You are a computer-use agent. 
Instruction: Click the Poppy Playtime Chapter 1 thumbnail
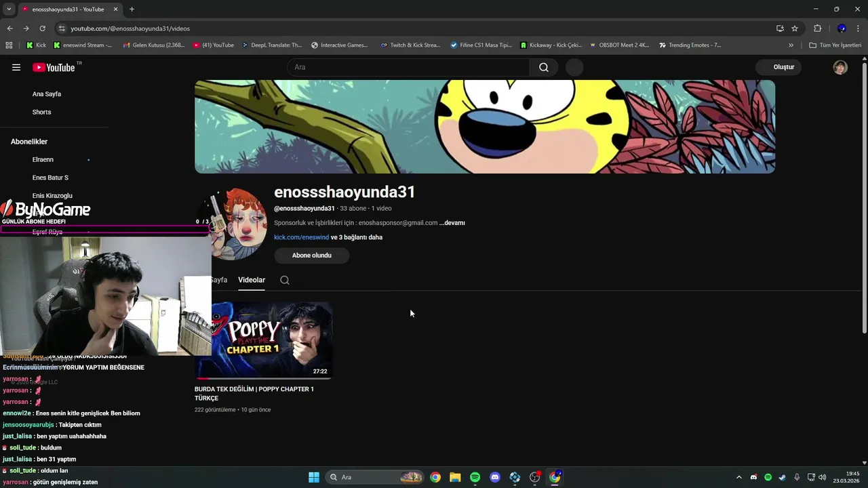264,340
